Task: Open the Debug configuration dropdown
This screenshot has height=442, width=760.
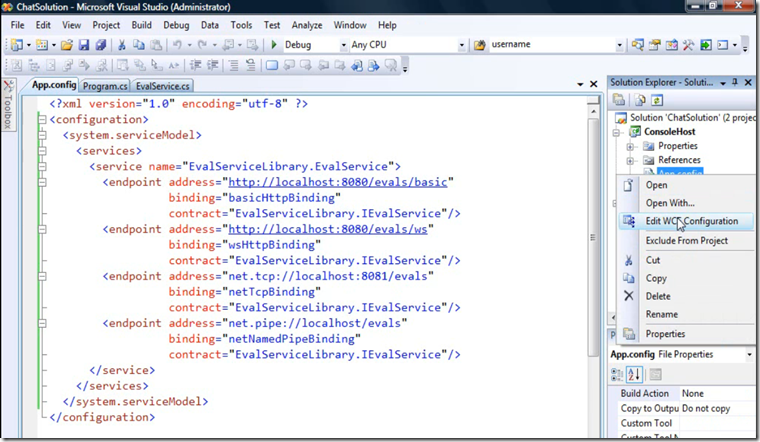Action: [x=344, y=45]
